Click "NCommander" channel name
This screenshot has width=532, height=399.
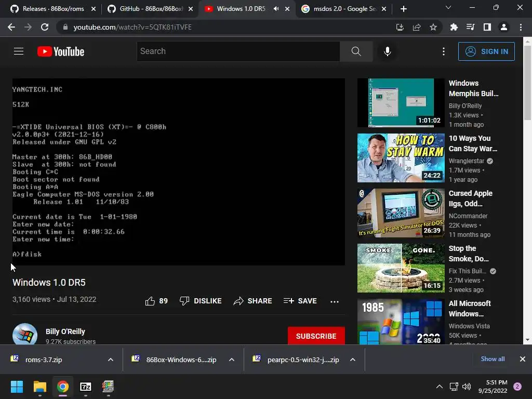(x=468, y=216)
